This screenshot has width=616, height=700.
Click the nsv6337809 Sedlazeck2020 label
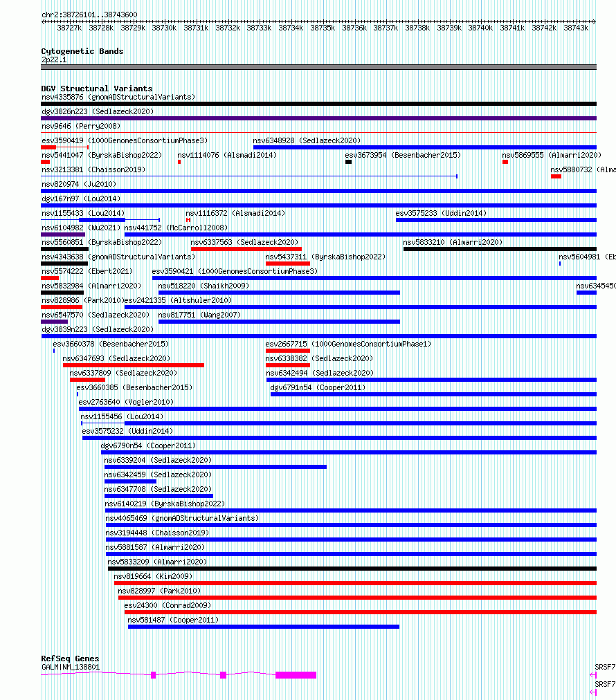coord(123,373)
